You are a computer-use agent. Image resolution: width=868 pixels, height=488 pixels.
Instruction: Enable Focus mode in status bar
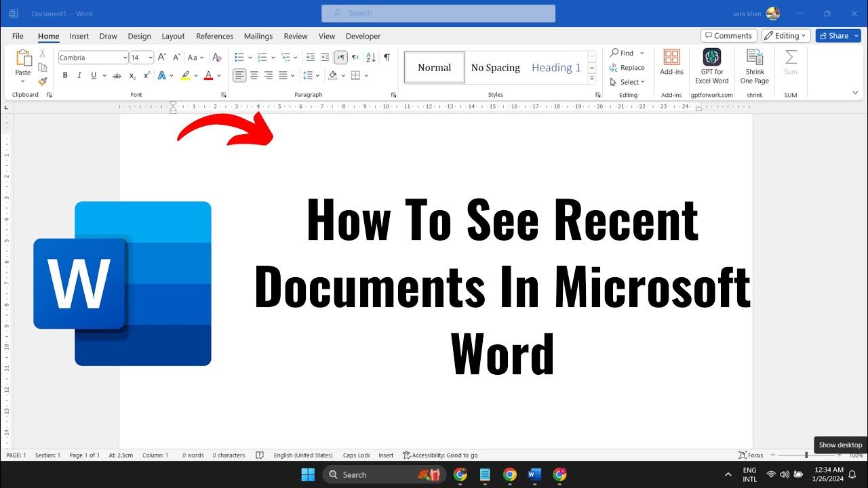(751, 455)
